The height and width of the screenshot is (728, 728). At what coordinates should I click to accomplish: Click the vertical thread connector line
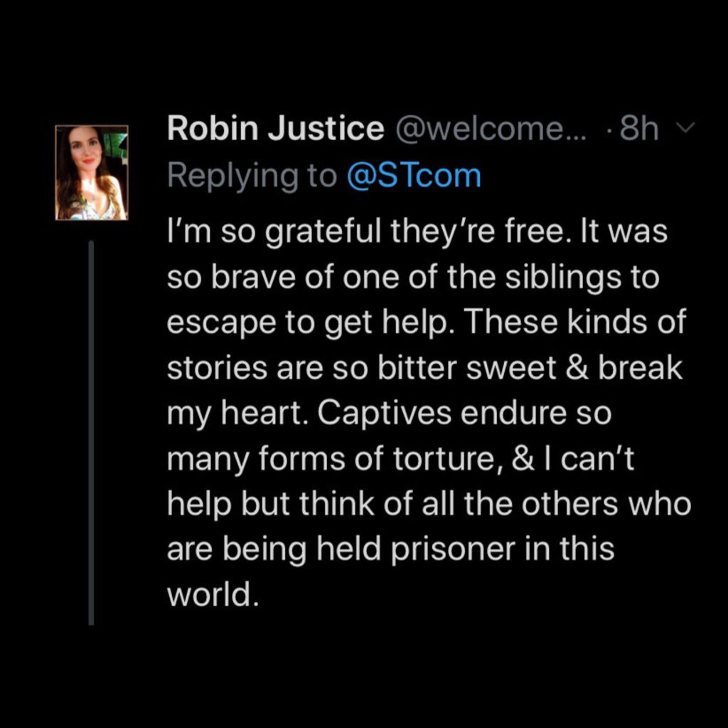point(91,432)
